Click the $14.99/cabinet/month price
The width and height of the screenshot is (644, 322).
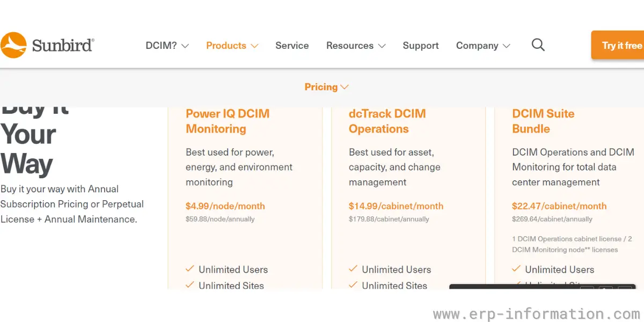click(396, 206)
